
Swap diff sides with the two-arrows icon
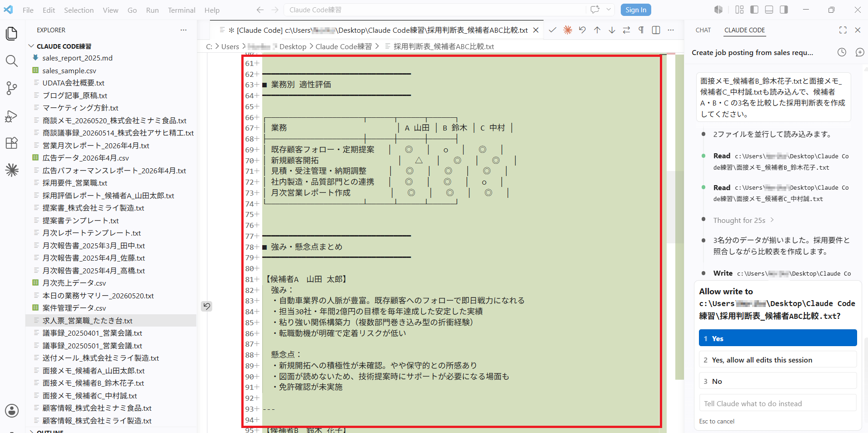[626, 30]
